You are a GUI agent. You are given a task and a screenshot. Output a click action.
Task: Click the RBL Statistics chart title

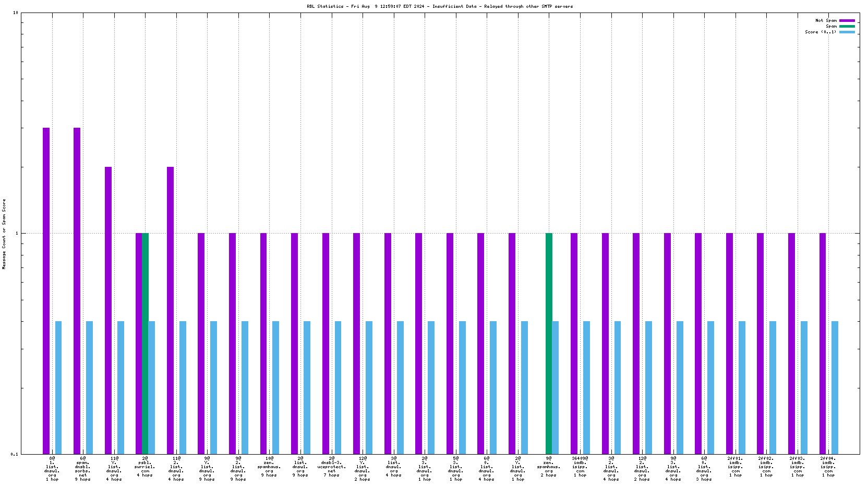(x=440, y=7)
